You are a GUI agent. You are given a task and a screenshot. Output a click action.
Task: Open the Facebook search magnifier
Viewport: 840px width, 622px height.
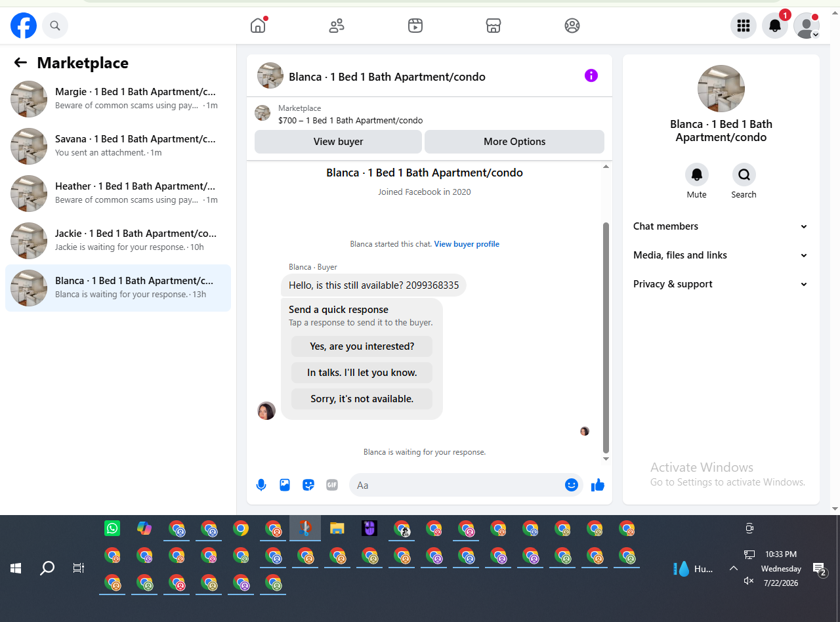point(55,26)
